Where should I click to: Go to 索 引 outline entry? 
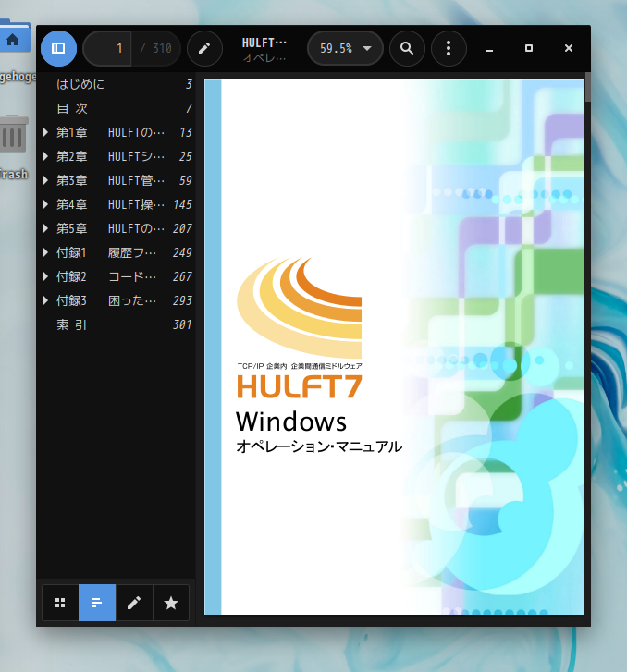click(117, 324)
